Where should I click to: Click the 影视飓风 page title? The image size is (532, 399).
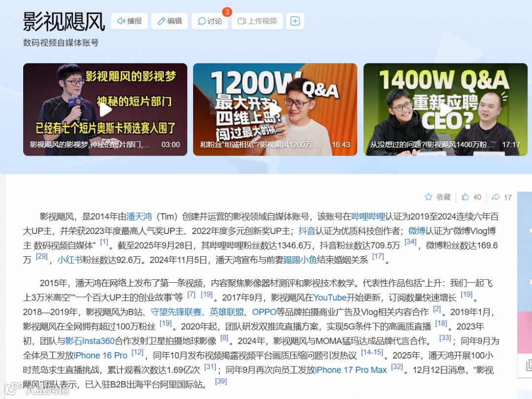64,21
